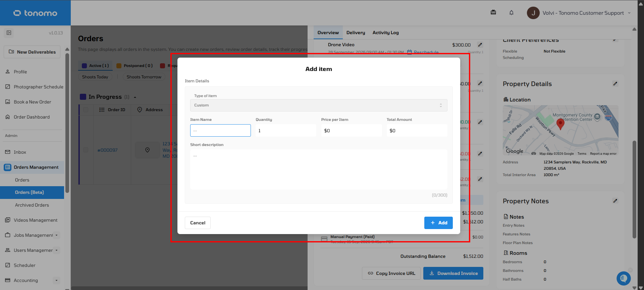Cancel the Add item dialog
The width and height of the screenshot is (644, 290).
198,223
